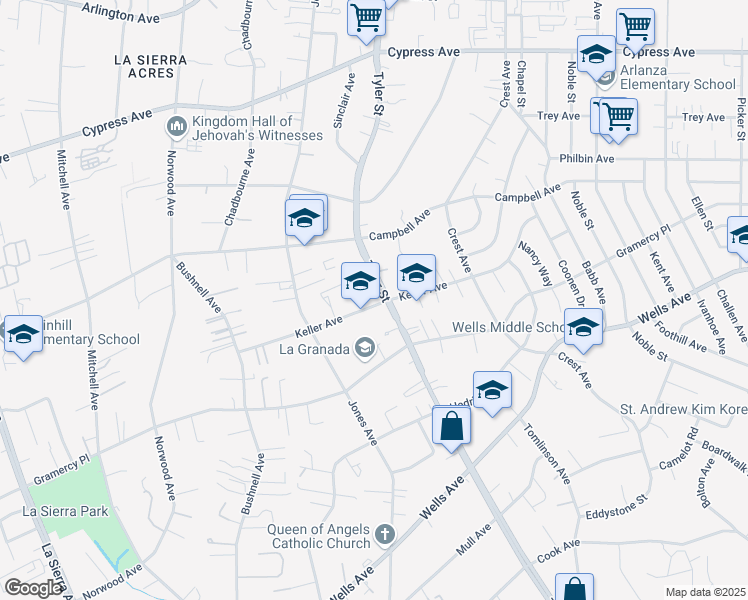Image resolution: width=748 pixels, height=600 pixels.
Task: Select the shopping cart marker near Trey Ave
Action: tap(618, 116)
